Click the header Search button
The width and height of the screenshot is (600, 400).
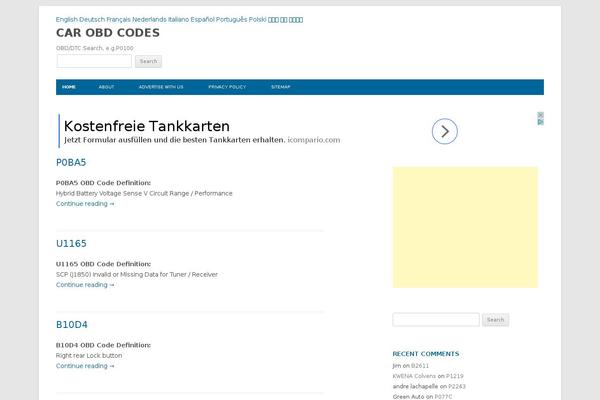tap(148, 61)
